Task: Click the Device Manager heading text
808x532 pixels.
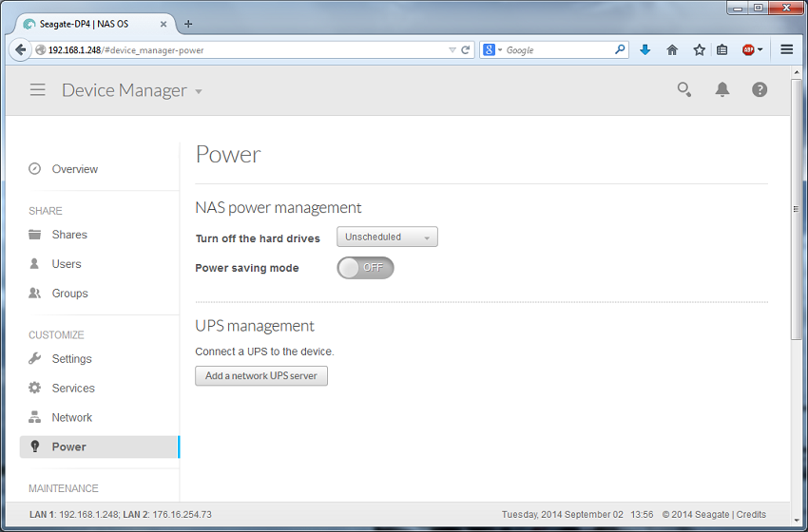Action: [125, 90]
